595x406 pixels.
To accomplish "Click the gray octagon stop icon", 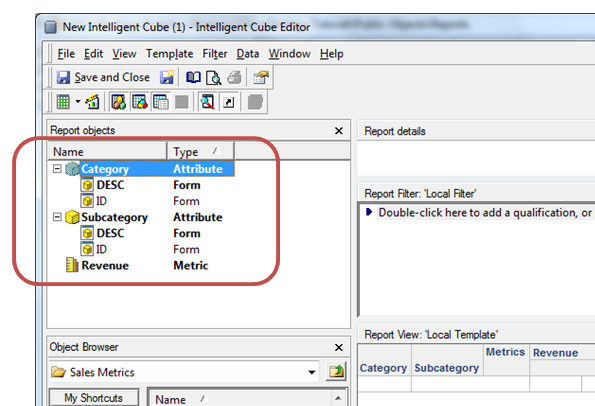I will pos(255,102).
